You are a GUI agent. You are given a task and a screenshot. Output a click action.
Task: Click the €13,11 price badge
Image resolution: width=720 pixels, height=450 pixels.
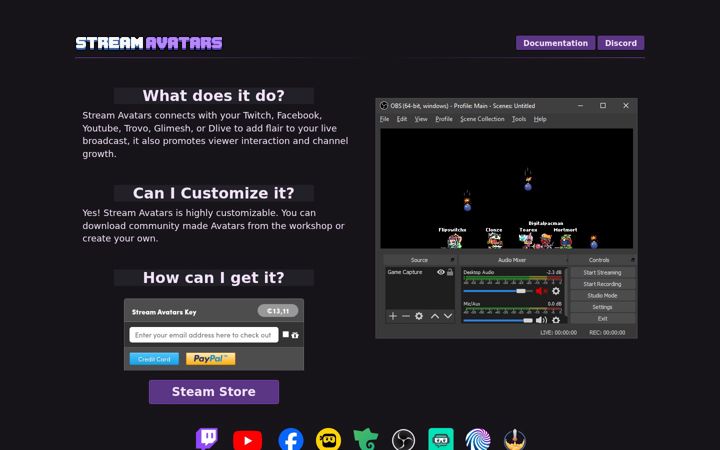[278, 311]
